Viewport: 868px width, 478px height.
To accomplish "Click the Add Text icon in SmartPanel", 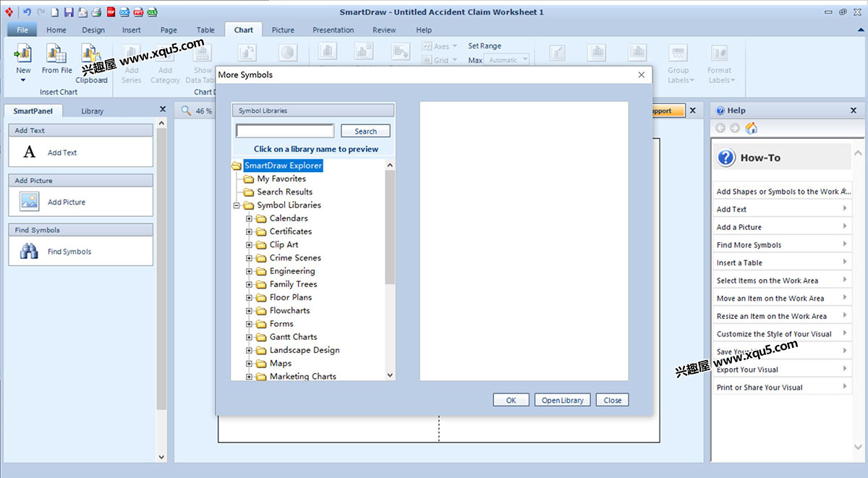I will coord(30,153).
